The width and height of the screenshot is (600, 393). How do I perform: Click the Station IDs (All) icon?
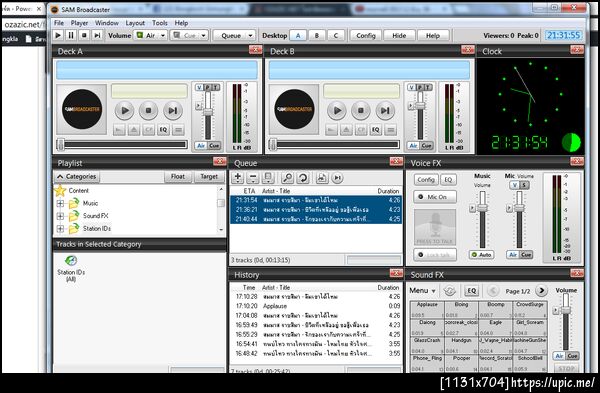[71, 269]
